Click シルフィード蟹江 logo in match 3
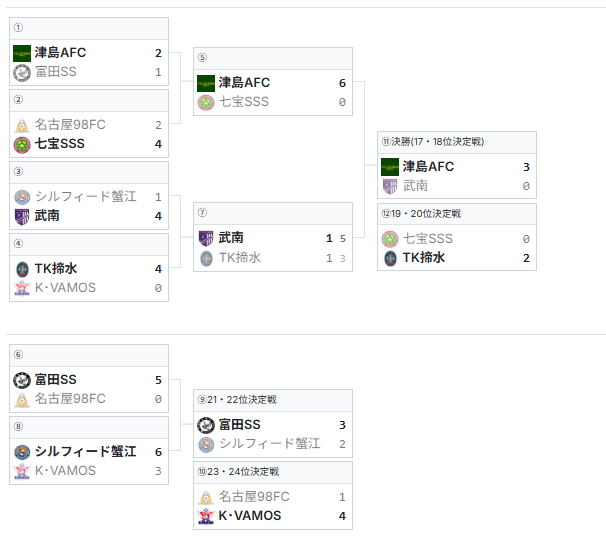The image size is (606, 544). pyautogui.click(x=22, y=197)
